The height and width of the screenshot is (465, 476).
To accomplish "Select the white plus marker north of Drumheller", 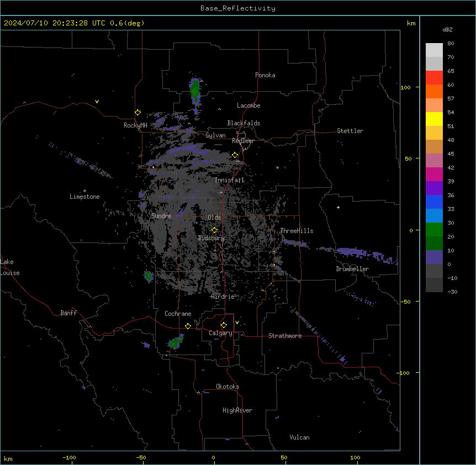I will pyautogui.click(x=338, y=207).
